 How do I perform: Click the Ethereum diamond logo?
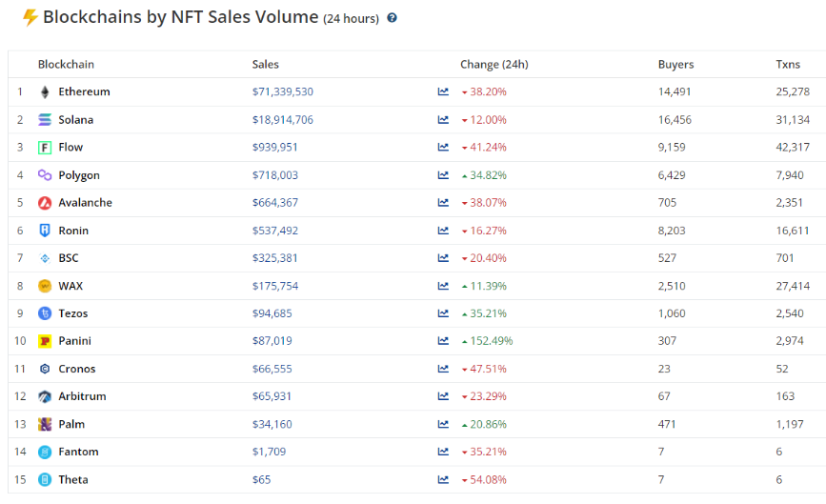pyautogui.click(x=45, y=92)
